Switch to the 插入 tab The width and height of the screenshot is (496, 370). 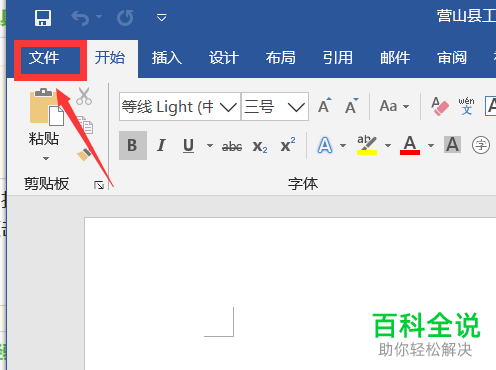click(167, 58)
